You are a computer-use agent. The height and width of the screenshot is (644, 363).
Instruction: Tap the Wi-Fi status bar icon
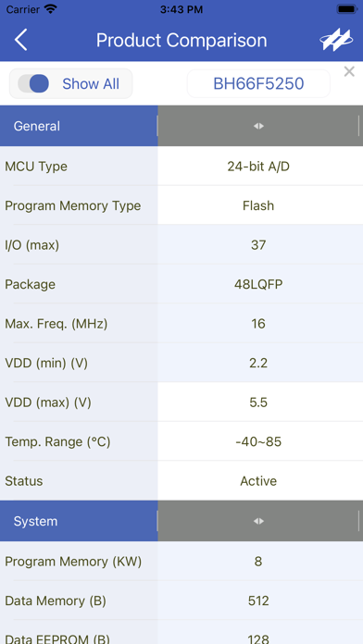point(51,9)
